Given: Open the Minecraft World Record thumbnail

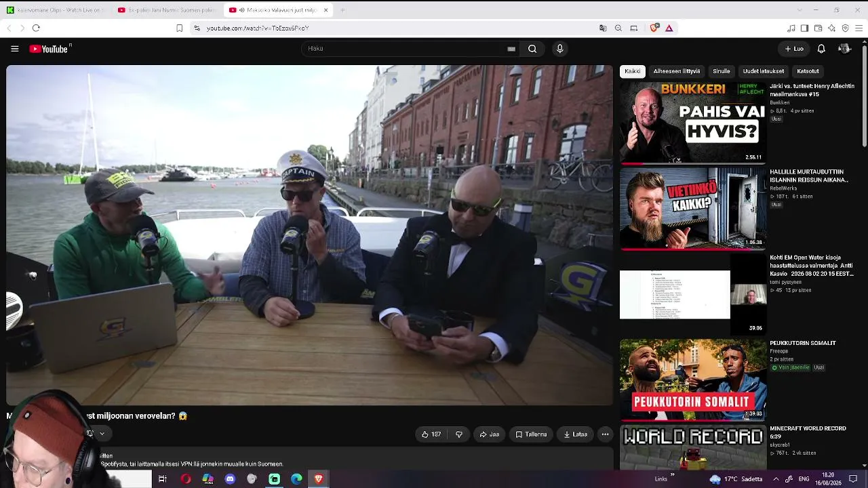Looking at the screenshot, I should click(x=693, y=447).
